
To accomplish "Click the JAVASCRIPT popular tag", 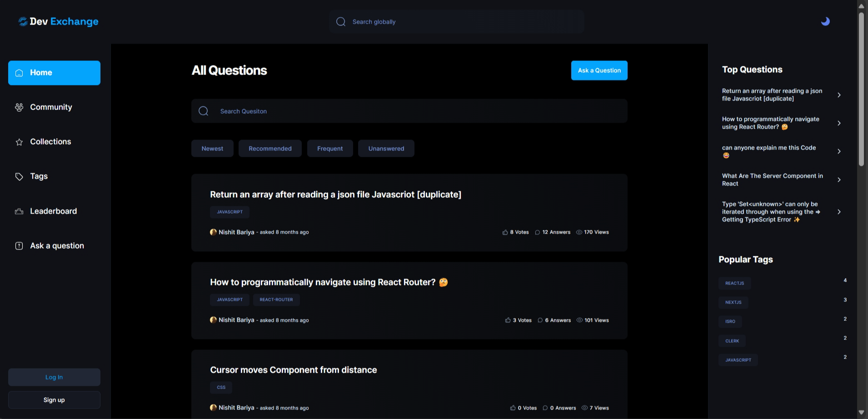I will [x=738, y=360].
